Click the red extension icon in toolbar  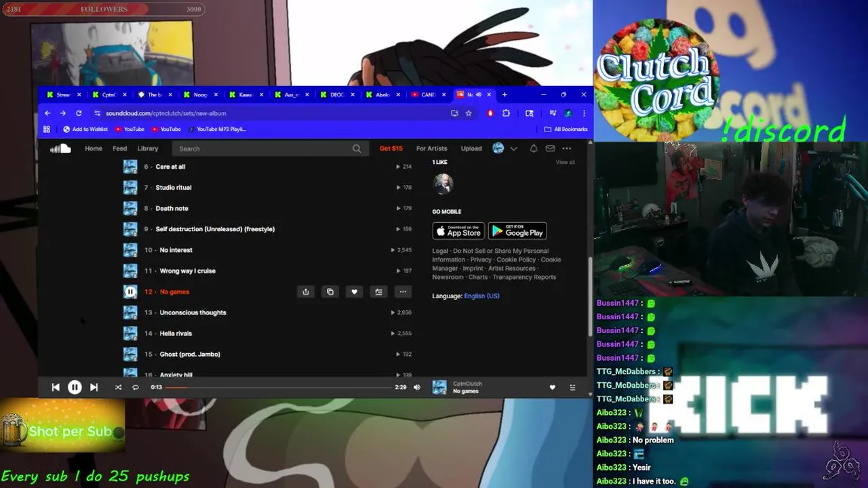(490, 113)
